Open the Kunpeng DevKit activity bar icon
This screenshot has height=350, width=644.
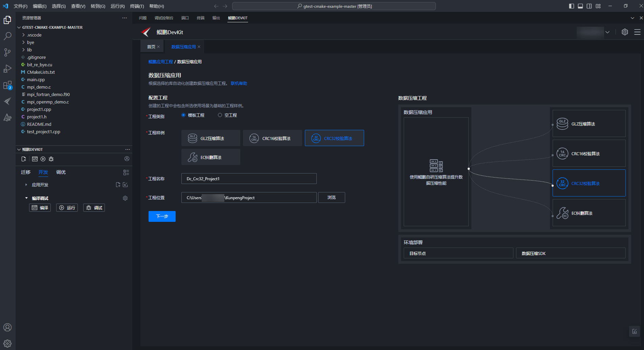(7, 101)
